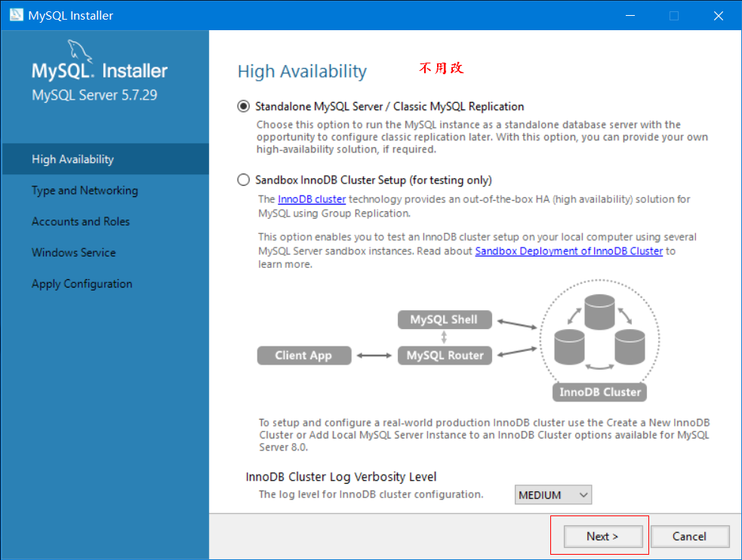The image size is (742, 560).
Task: Open Sandbox Deployment of InnoDB Cluster link
Action: click(569, 251)
